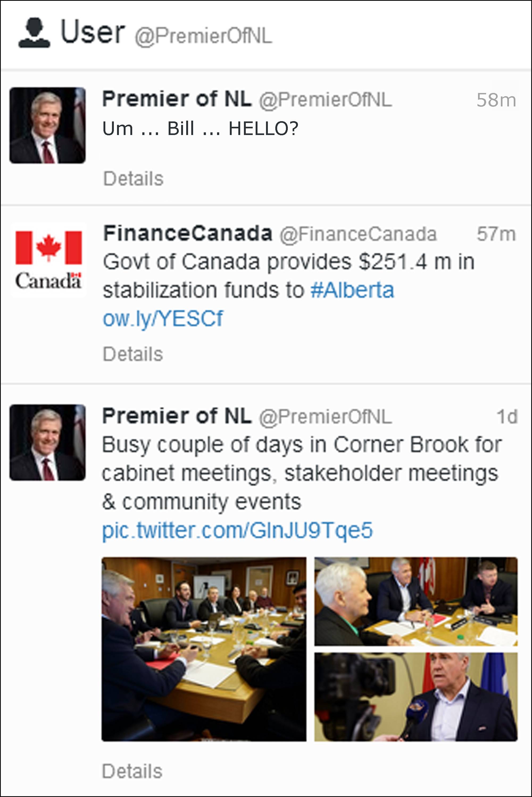The height and width of the screenshot is (797, 532).
Task: Expand Details under the 'Um … Bill … HELLO?' tweet
Action: (133, 179)
